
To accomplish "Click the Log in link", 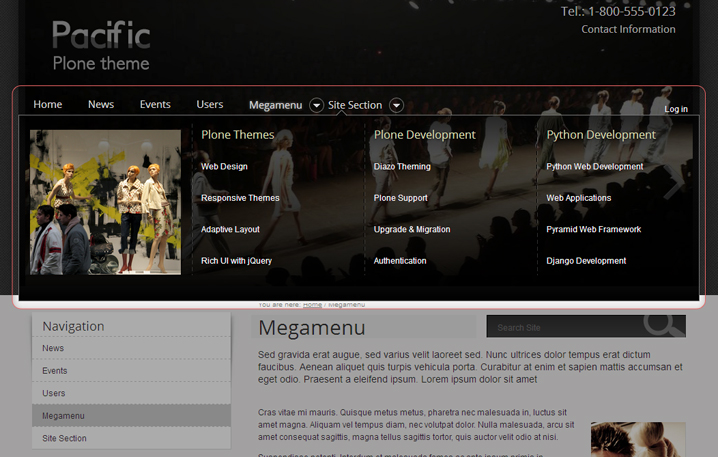I will coord(676,109).
